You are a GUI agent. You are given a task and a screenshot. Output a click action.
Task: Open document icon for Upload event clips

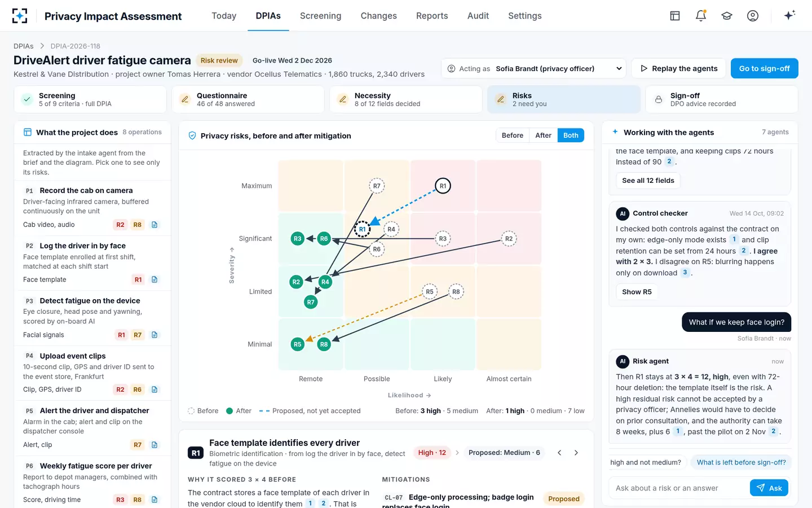pos(155,389)
